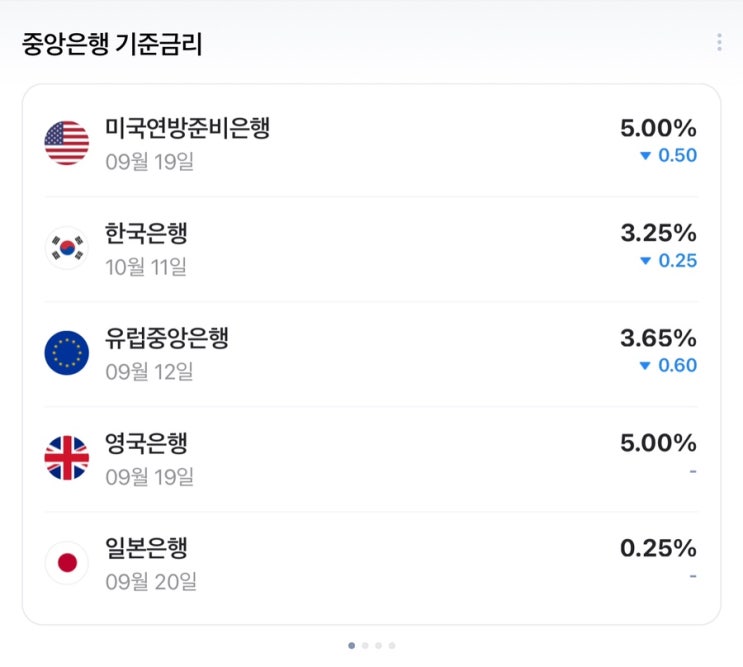
Task: Open the three-dot more options menu
Action: click(x=719, y=42)
